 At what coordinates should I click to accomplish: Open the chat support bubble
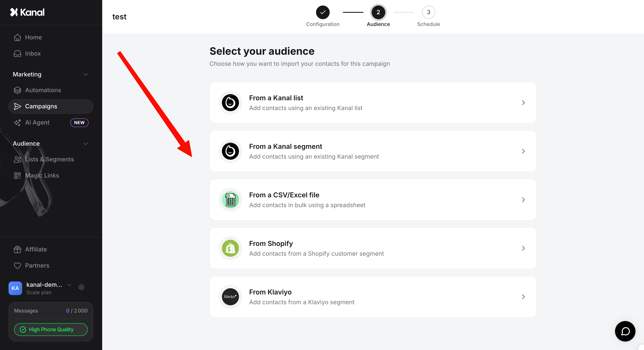625,331
